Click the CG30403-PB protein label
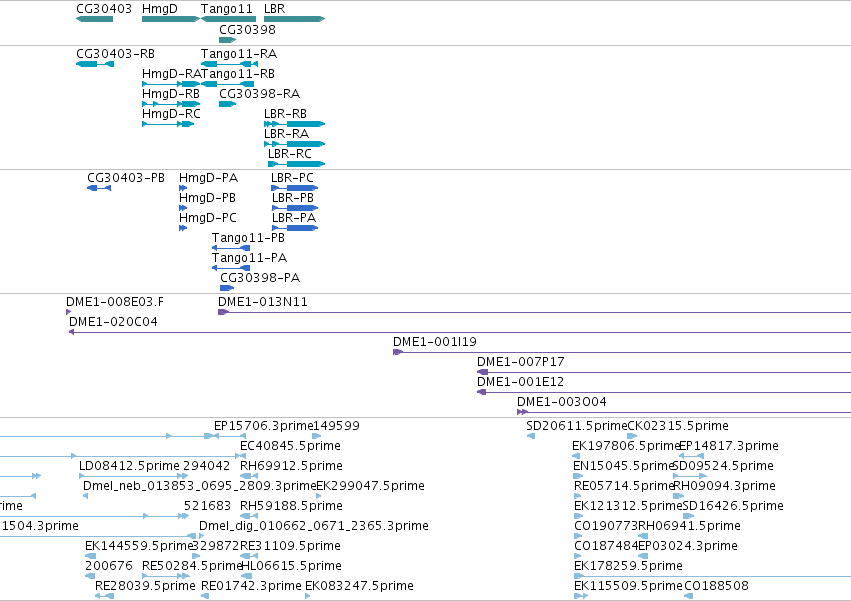This screenshot has width=851, height=601. tap(126, 178)
